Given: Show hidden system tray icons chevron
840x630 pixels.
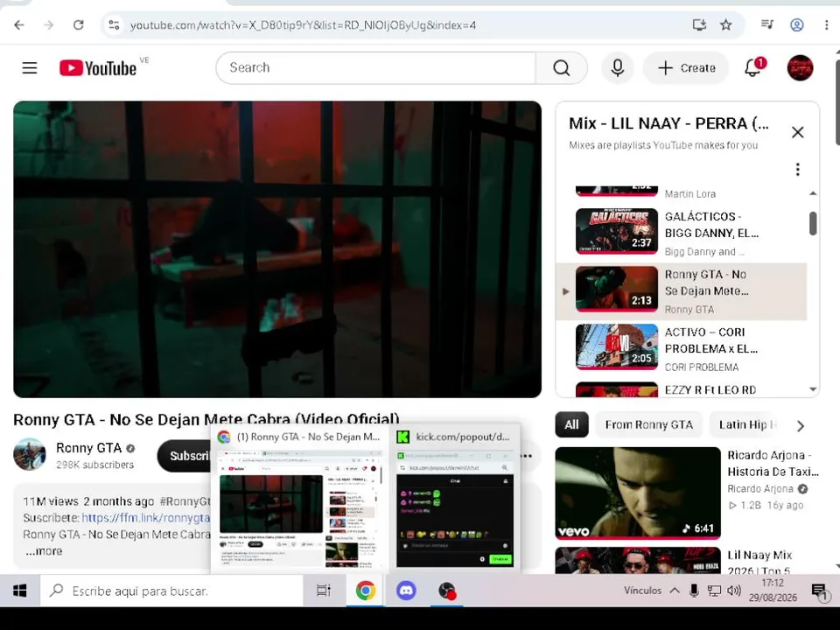Looking at the screenshot, I should 675,591.
